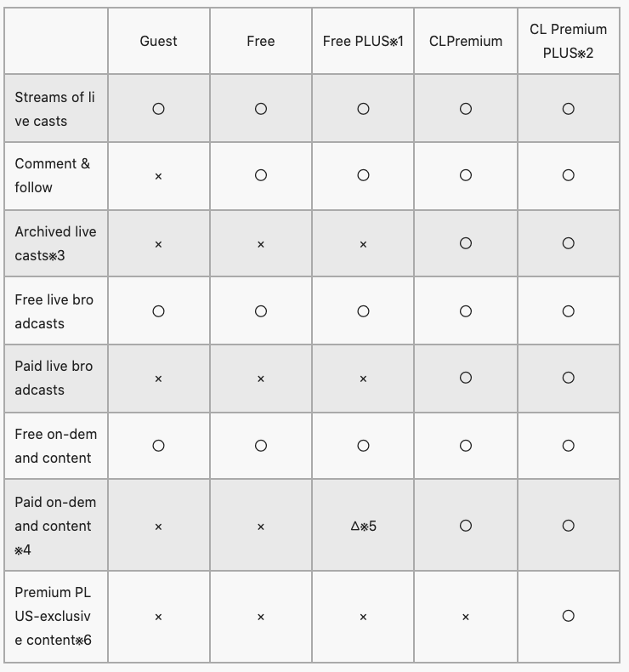Click the Archived live casts※3 row label
Image resolution: width=629 pixels, height=672 pixels.
(55, 243)
